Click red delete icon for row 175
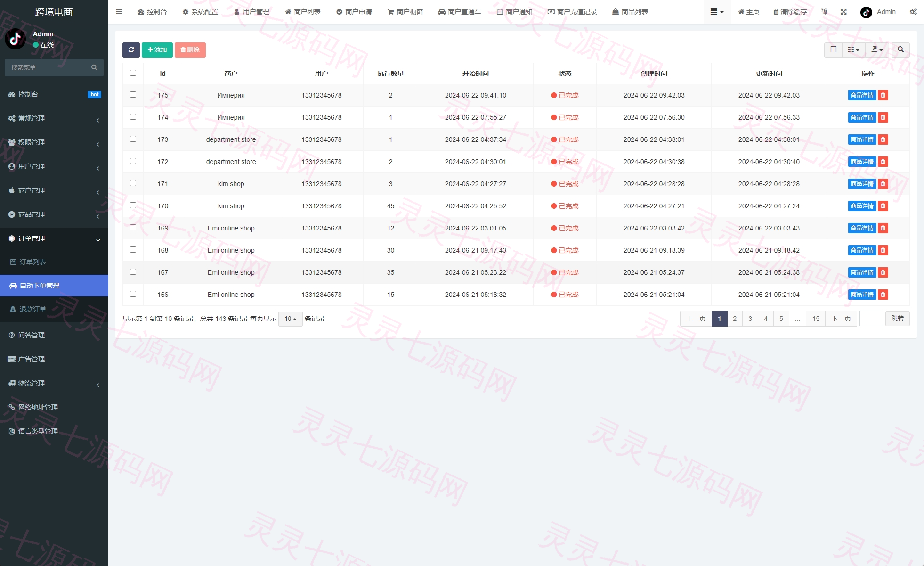This screenshot has width=924, height=566. pos(883,95)
